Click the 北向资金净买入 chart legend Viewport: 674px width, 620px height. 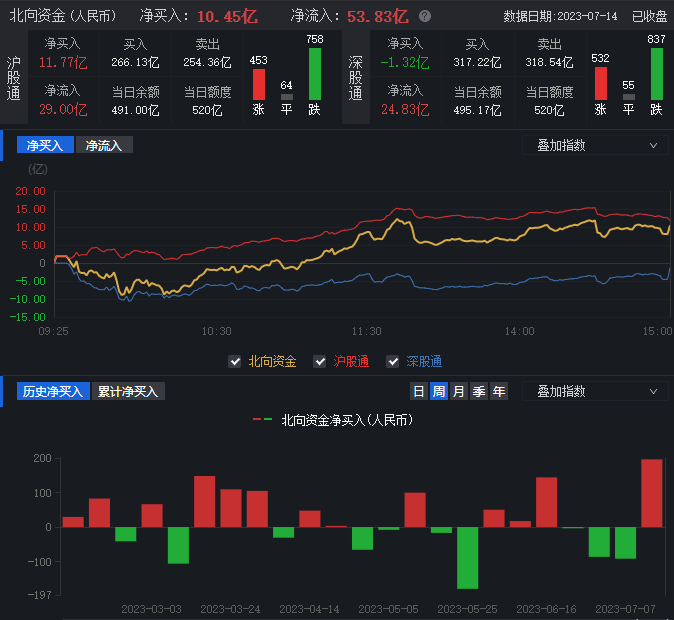(333, 420)
